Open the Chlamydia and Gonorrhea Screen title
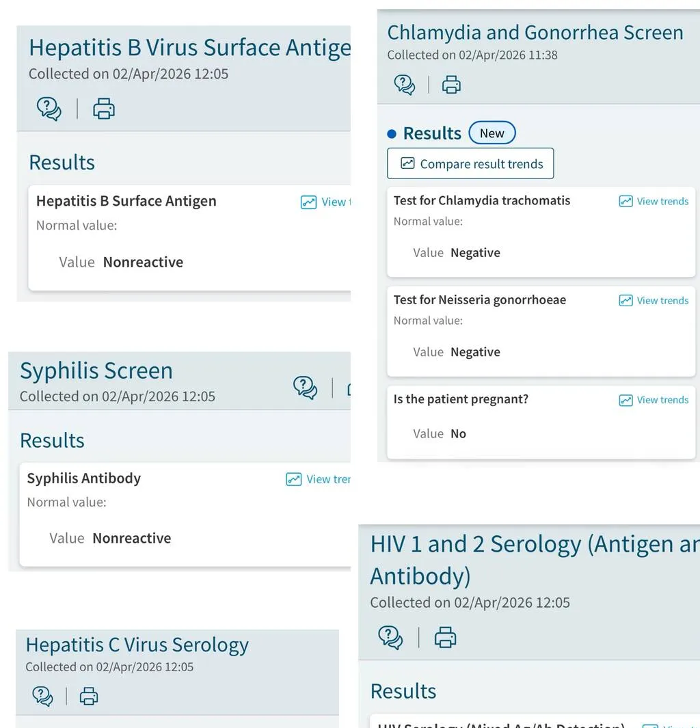700x728 pixels. (x=535, y=33)
